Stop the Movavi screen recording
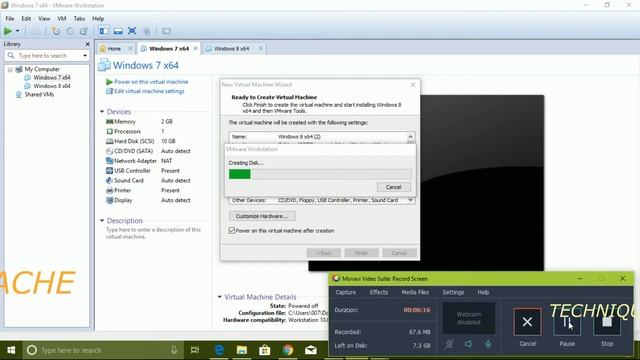The height and width of the screenshot is (360, 640). 607,322
